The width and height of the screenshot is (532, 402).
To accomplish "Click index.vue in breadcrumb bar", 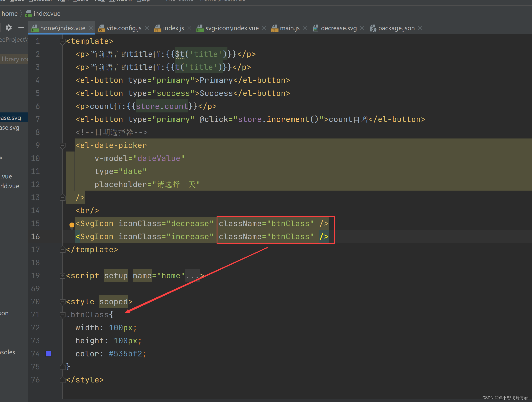I will (47, 13).
